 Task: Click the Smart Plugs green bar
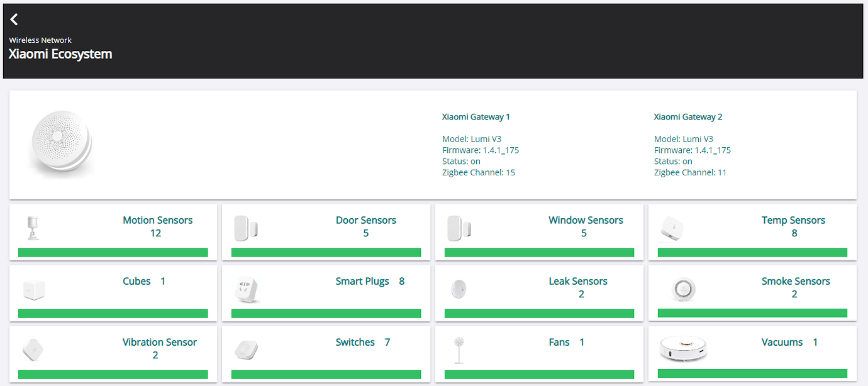[326, 313]
